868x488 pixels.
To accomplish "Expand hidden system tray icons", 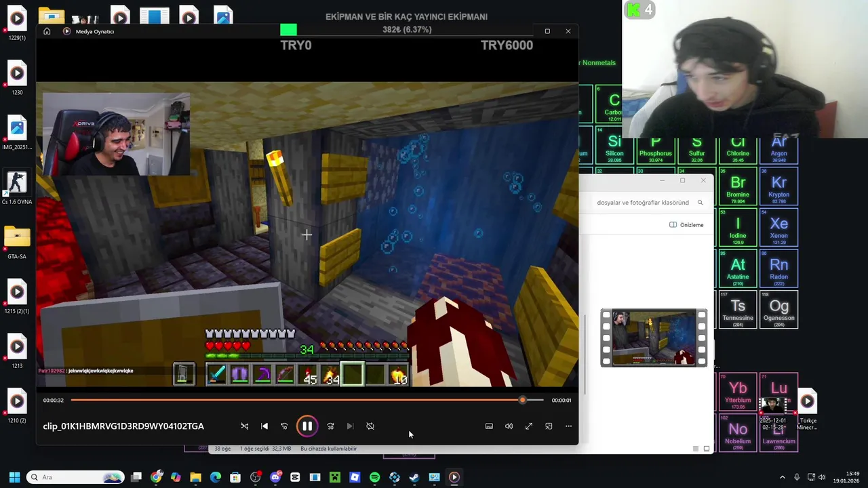I will coord(783,477).
